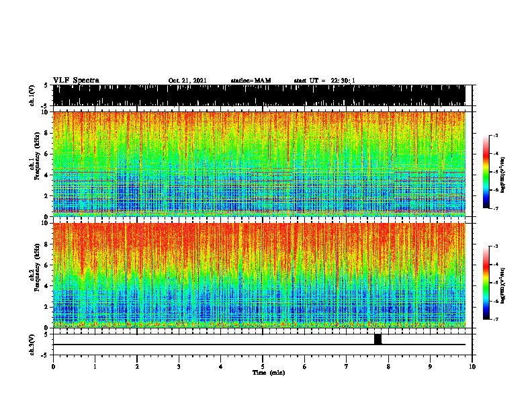
Task: Click the ch.1 frequency tick label "10"
Action: click(x=46, y=112)
